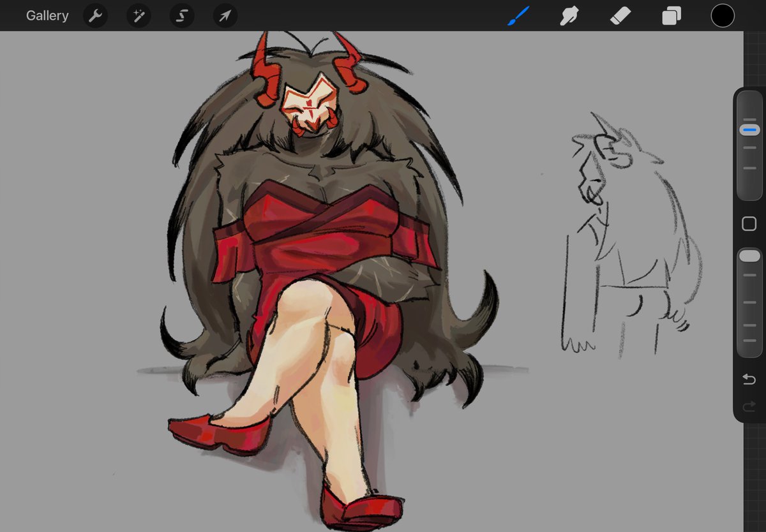Activate the Transform arrow tool
The image size is (766, 532).
225,16
